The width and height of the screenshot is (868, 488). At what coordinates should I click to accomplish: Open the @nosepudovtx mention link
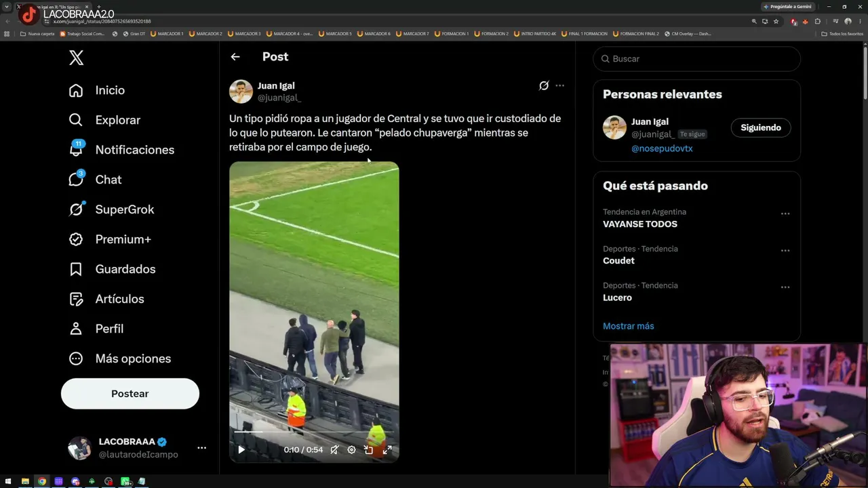[x=662, y=148]
